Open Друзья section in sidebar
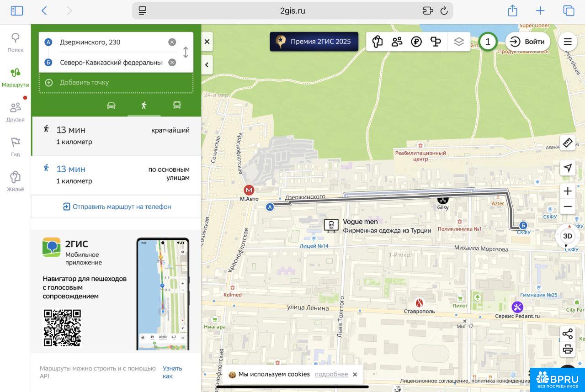 [x=16, y=112]
